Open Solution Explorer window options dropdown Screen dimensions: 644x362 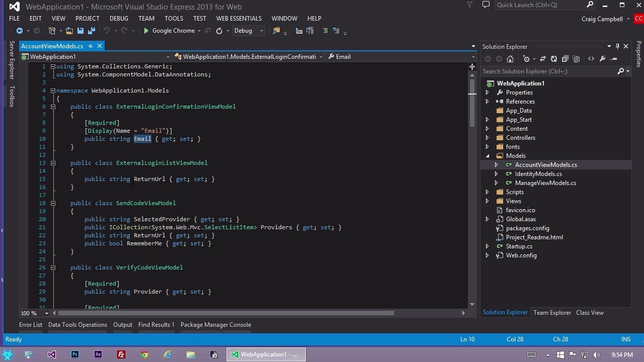click(x=609, y=46)
